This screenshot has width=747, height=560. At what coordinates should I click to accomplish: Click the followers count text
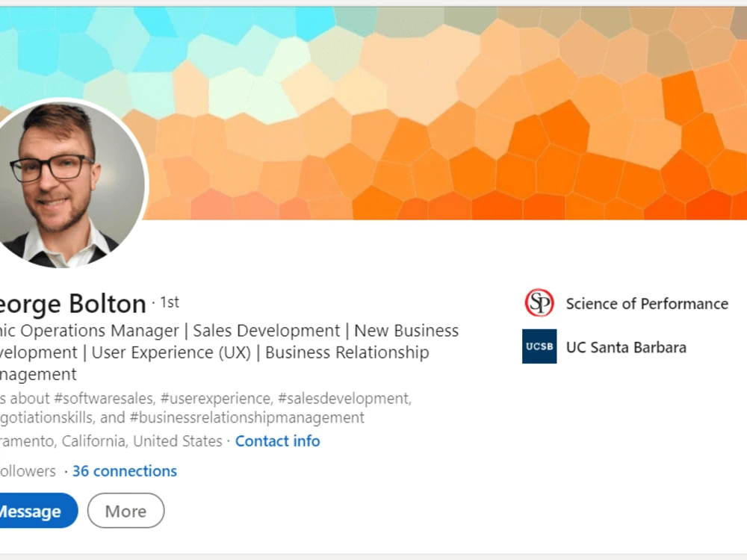(28, 471)
